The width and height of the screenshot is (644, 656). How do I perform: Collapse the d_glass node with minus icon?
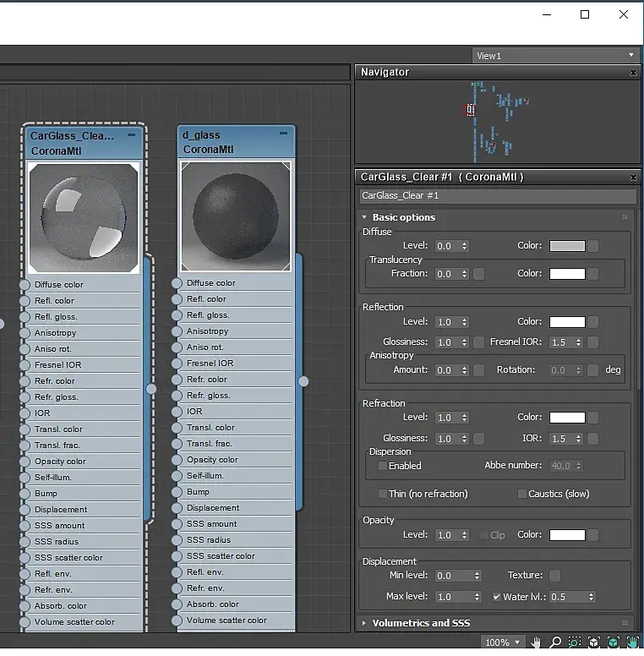(x=283, y=134)
